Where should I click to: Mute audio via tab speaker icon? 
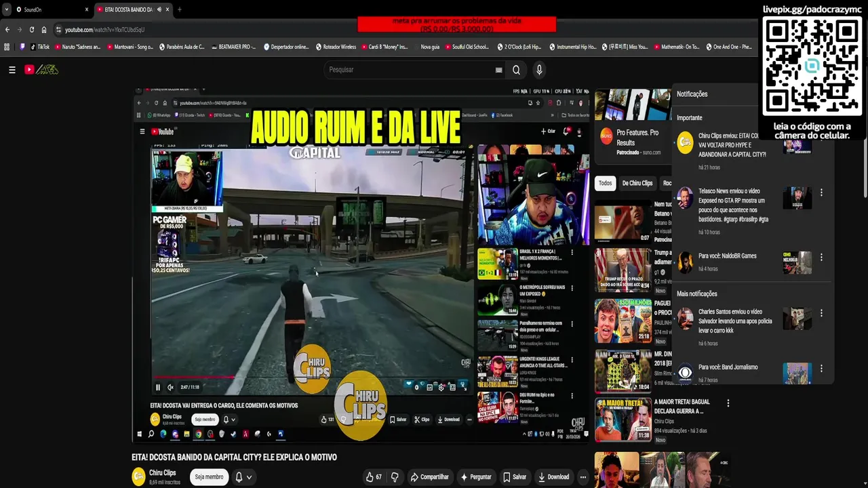click(159, 9)
